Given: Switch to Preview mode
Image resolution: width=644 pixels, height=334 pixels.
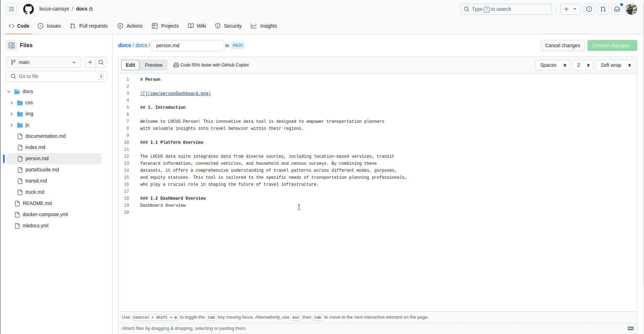Looking at the screenshot, I should [x=153, y=65].
